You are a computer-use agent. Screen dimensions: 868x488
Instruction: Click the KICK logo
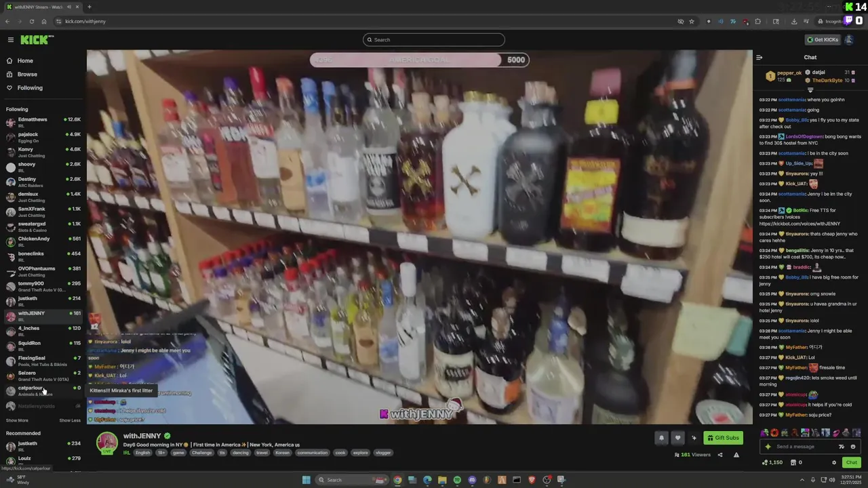point(37,40)
